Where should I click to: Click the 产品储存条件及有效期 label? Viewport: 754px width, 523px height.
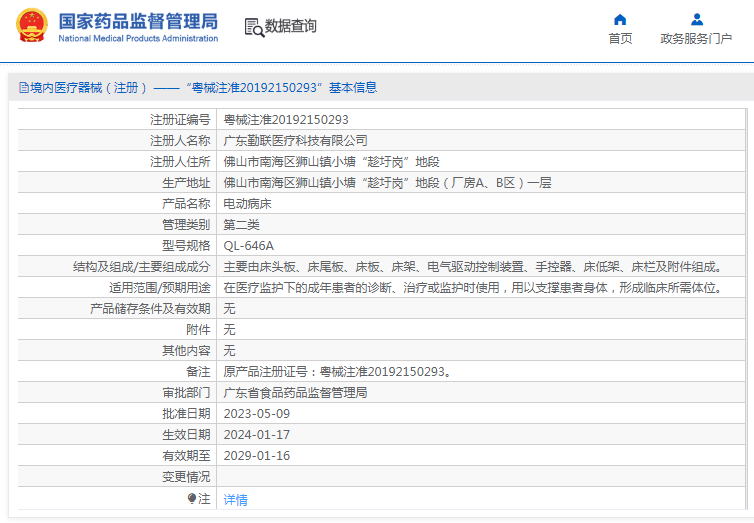(x=150, y=309)
